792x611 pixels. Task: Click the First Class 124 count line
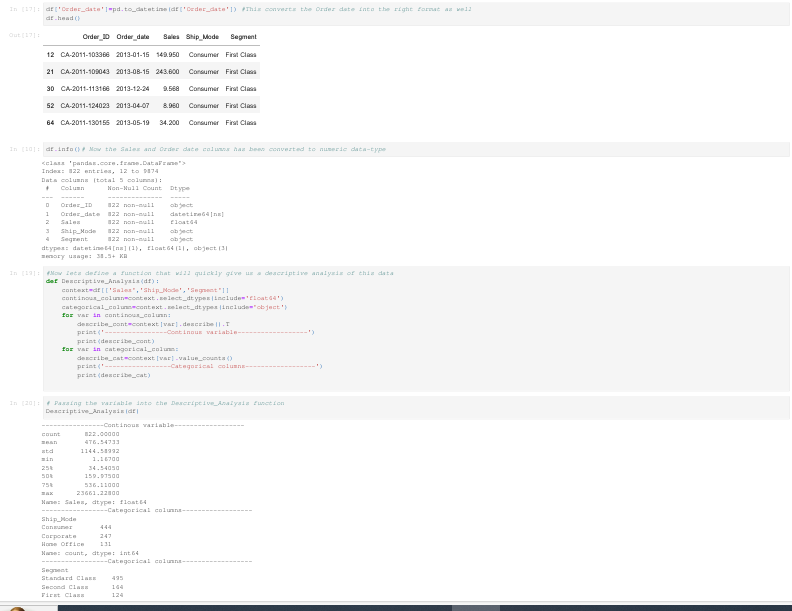82,595
